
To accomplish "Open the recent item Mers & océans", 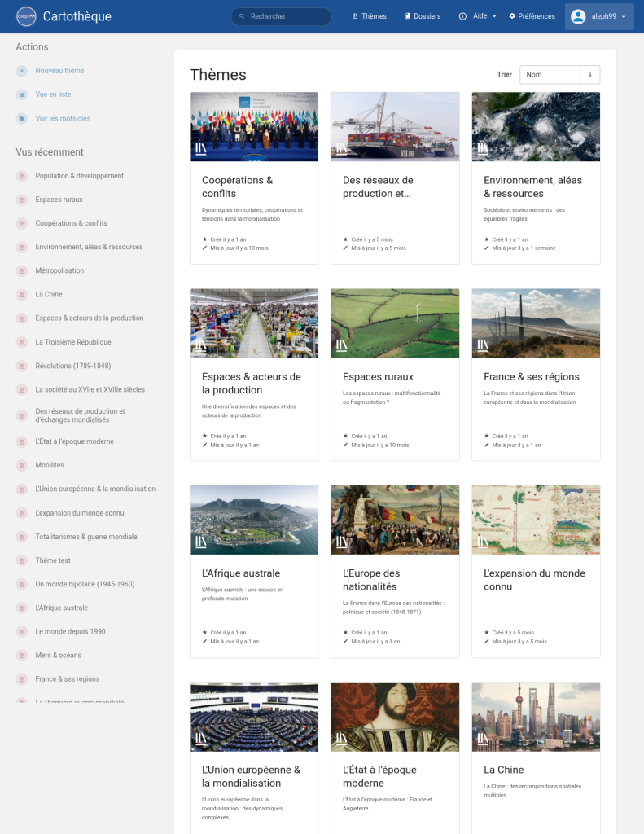I will coord(58,655).
